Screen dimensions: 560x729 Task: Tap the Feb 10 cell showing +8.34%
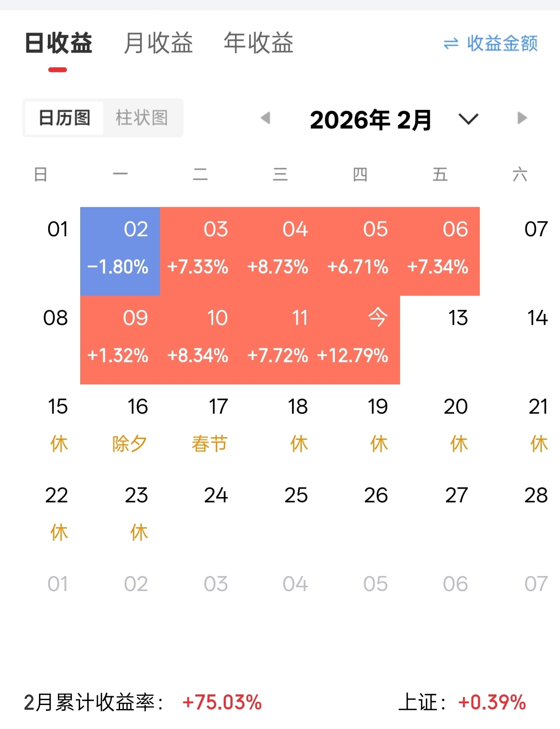pyautogui.click(x=200, y=340)
